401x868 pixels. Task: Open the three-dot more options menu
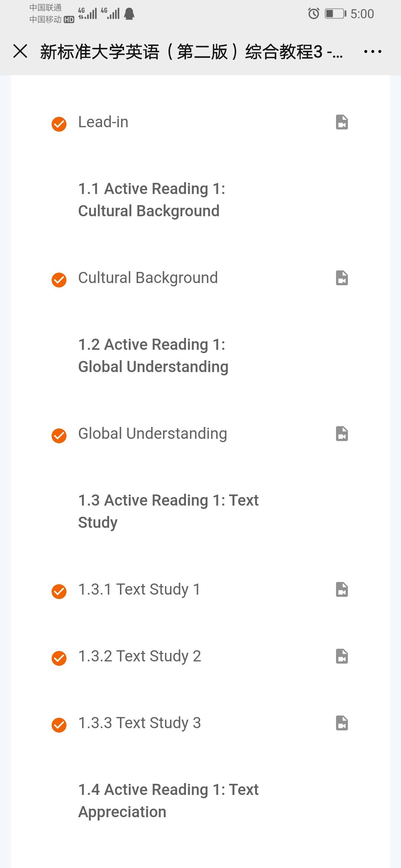tap(372, 52)
